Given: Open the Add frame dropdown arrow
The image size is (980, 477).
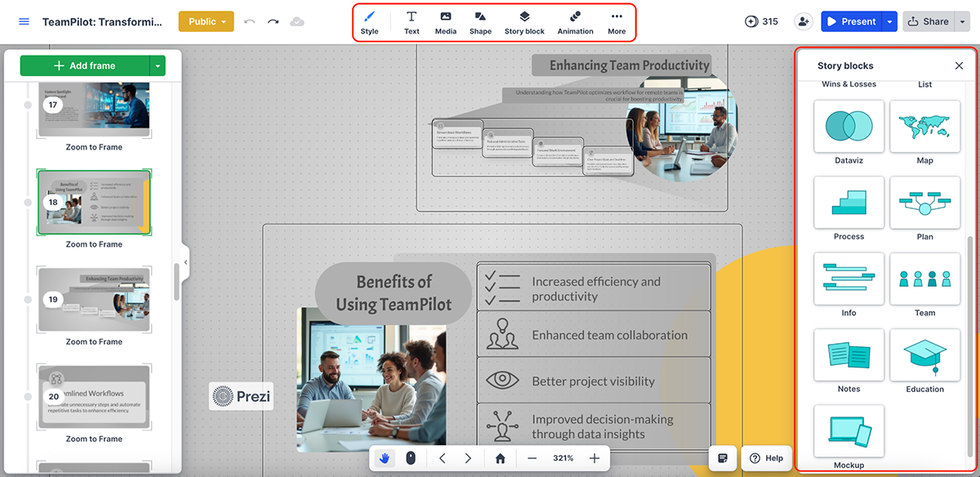Looking at the screenshot, I should coord(158,65).
